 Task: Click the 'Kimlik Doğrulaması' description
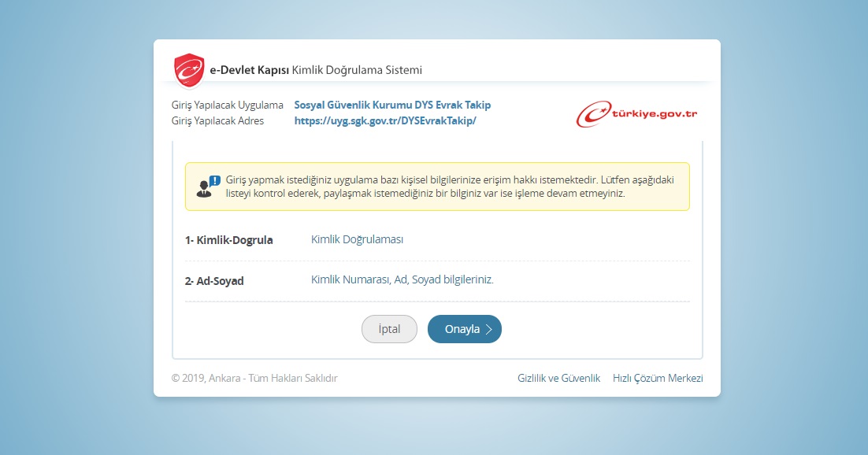pyautogui.click(x=357, y=239)
